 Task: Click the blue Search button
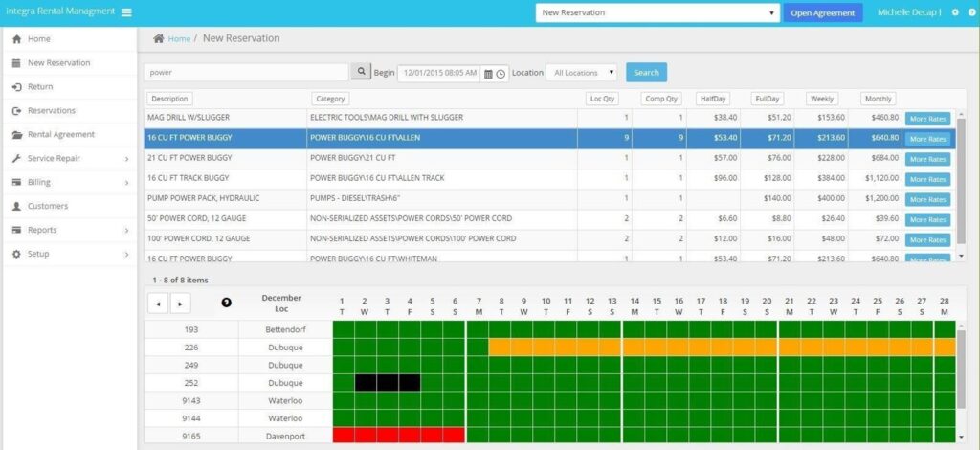(646, 73)
